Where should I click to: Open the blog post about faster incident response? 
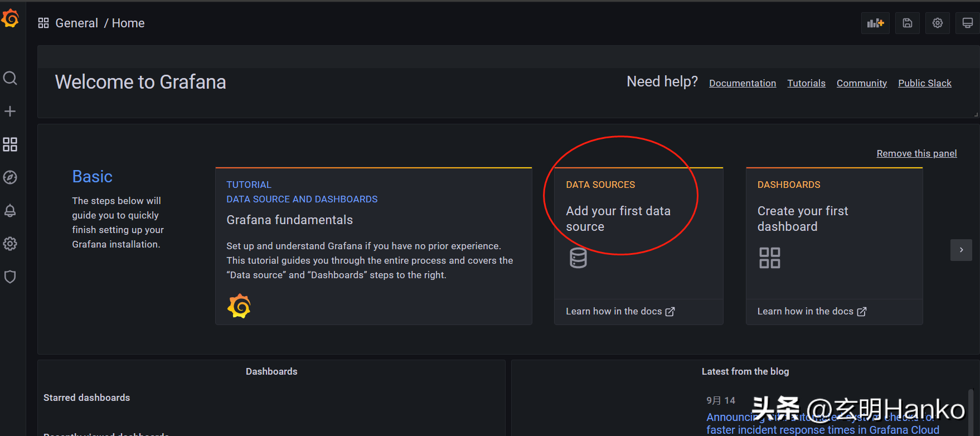pos(823,424)
